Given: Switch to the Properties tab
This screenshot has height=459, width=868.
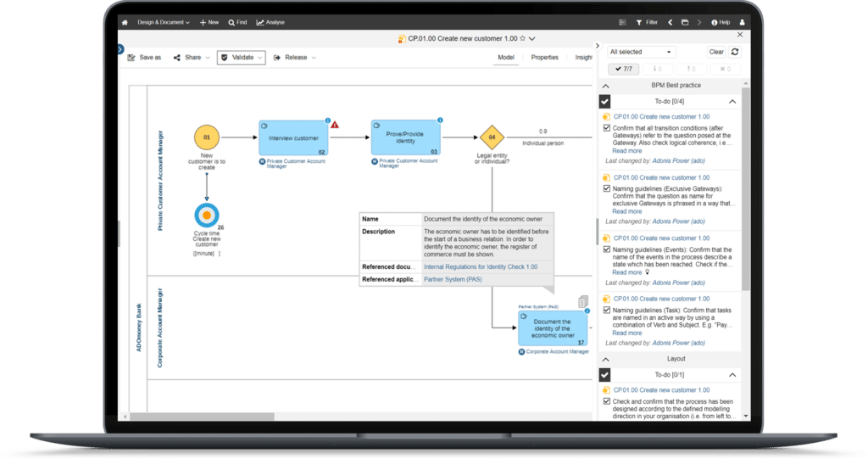Looking at the screenshot, I should [x=544, y=58].
